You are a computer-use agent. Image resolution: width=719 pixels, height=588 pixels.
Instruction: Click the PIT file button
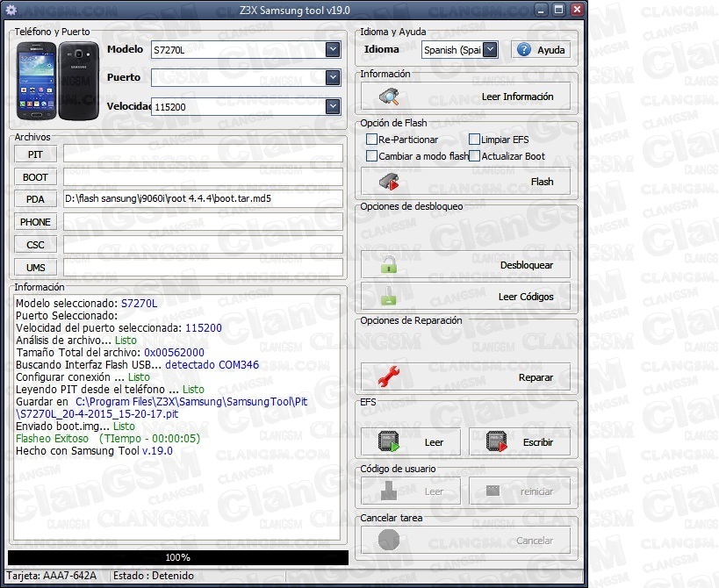(35, 154)
